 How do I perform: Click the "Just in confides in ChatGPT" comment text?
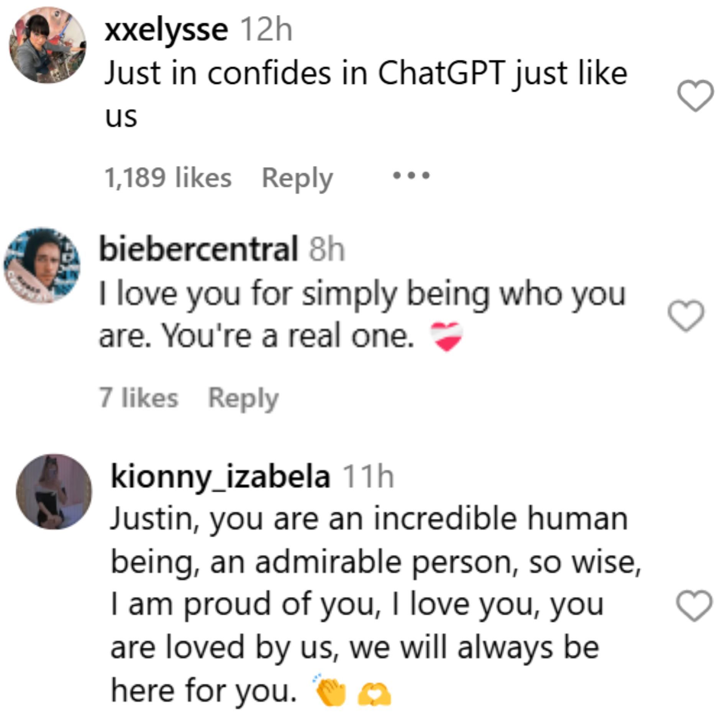click(366, 74)
